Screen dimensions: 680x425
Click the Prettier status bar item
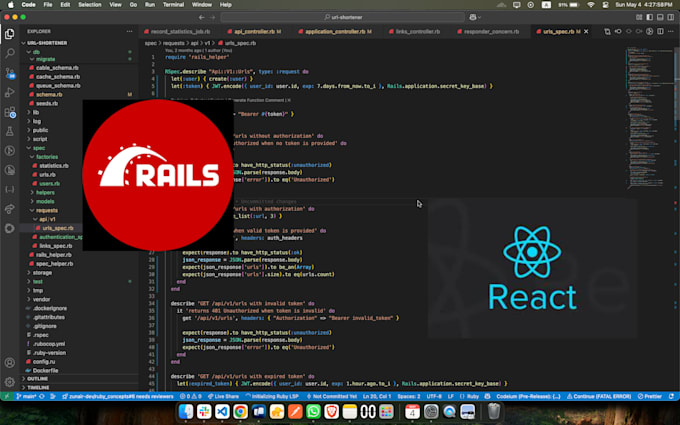tap(649, 396)
